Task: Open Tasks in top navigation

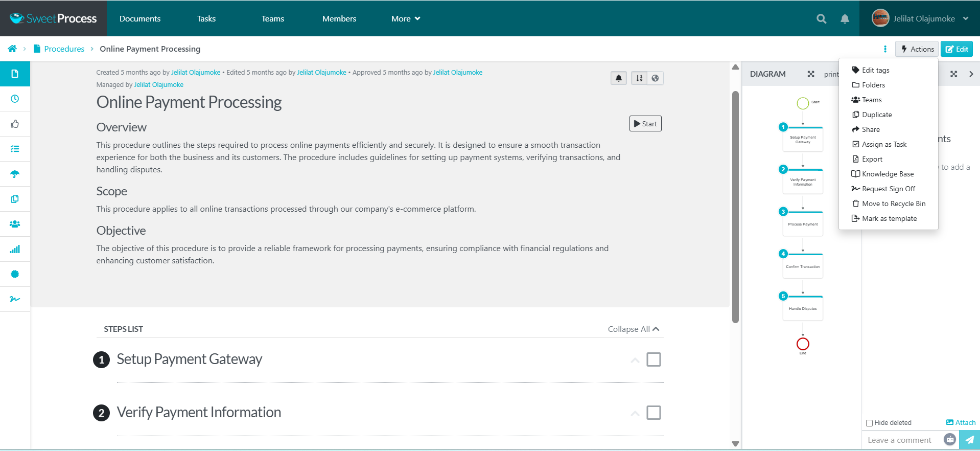Action: click(x=206, y=18)
